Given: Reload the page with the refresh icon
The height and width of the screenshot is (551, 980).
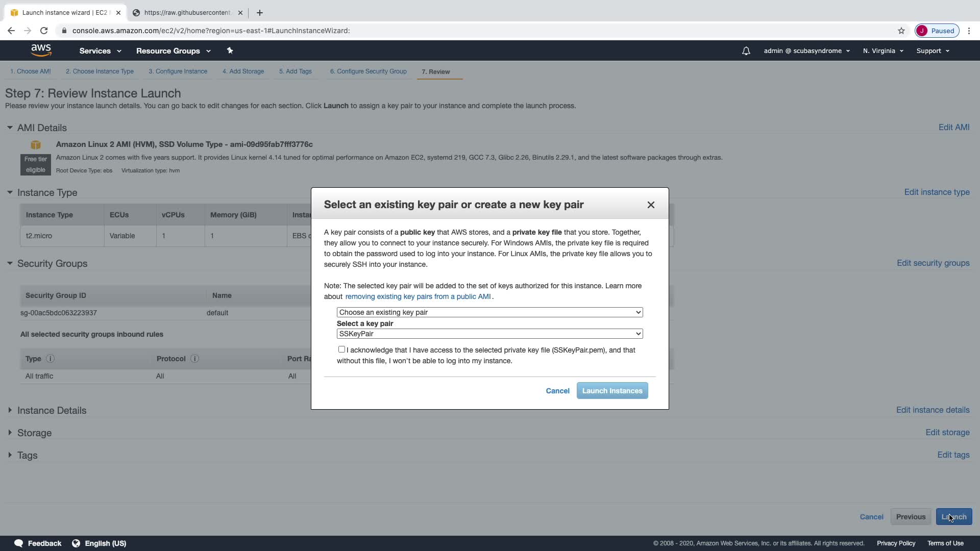Looking at the screenshot, I should (x=44, y=31).
